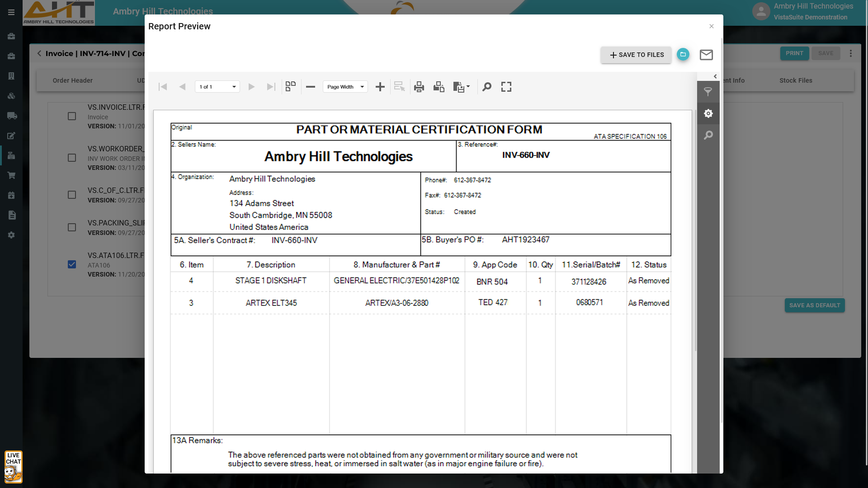Uncheck the VS.ATA106.LTR checkbox

(72, 264)
